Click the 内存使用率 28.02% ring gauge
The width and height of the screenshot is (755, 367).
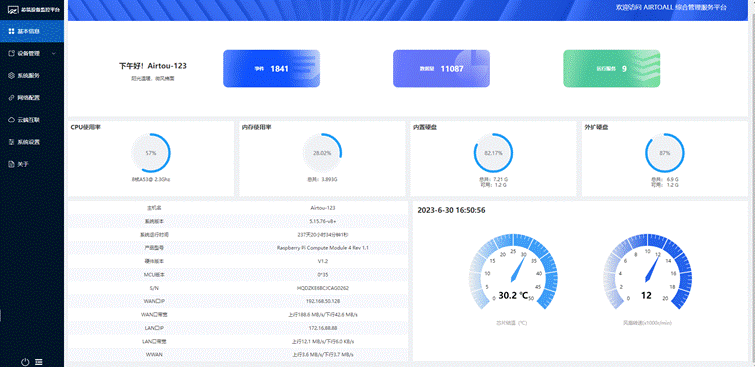tap(322, 153)
